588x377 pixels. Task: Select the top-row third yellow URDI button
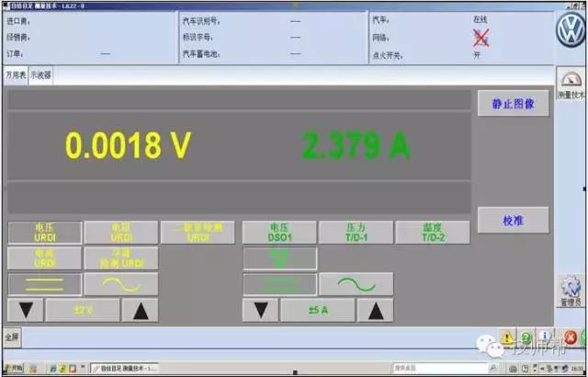pyautogui.click(x=198, y=233)
